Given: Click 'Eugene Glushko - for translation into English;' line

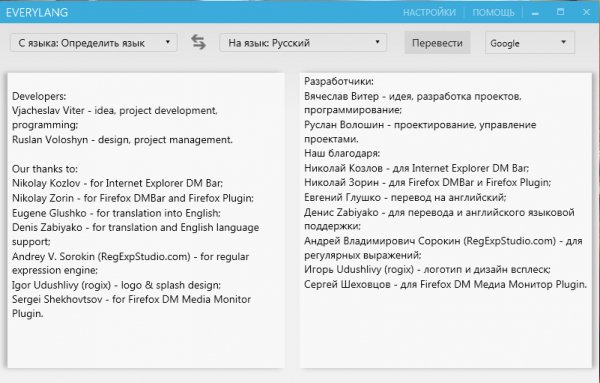Looking at the screenshot, I should [116, 213].
